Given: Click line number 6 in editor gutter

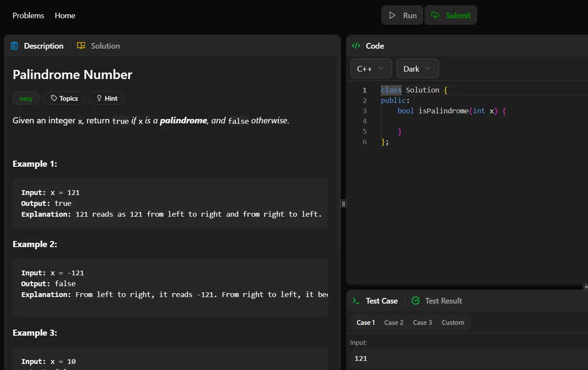Looking at the screenshot, I should click(x=365, y=142).
